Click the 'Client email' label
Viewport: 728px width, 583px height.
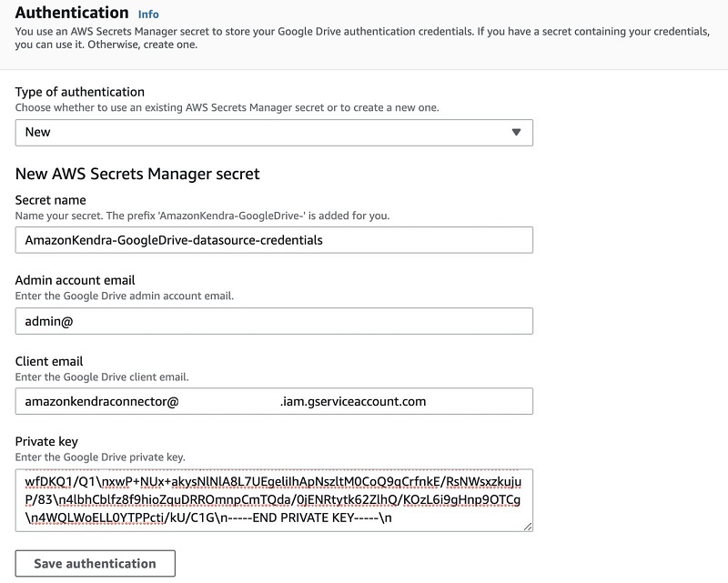[49, 361]
